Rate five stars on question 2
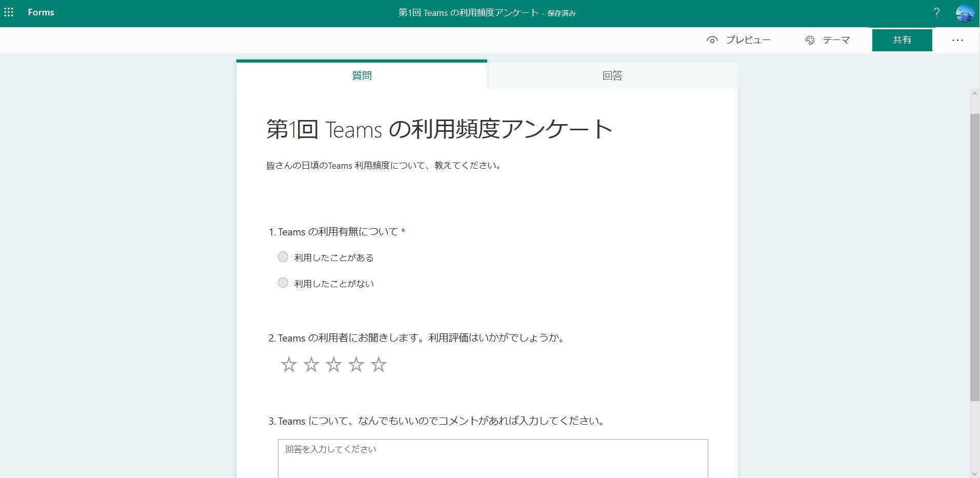This screenshot has width=980, height=478. click(x=378, y=365)
